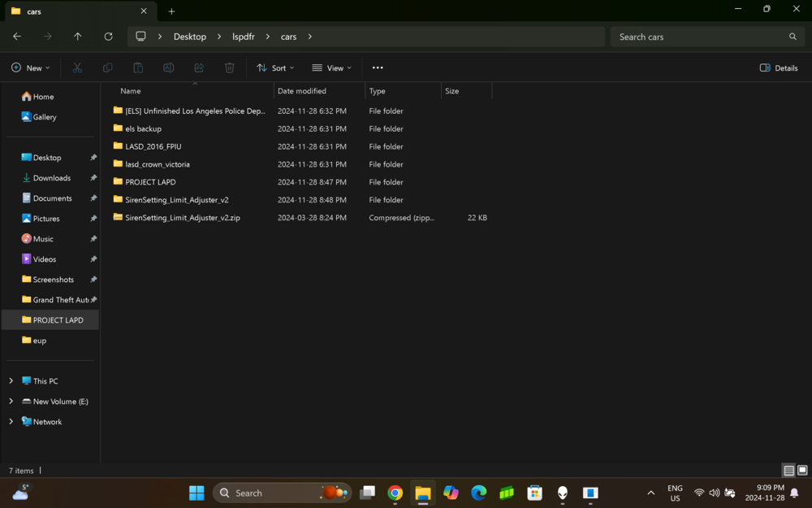The height and width of the screenshot is (508, 812).
Task: Sort files by the Date modified column header
Action: (x=302, y=90)
